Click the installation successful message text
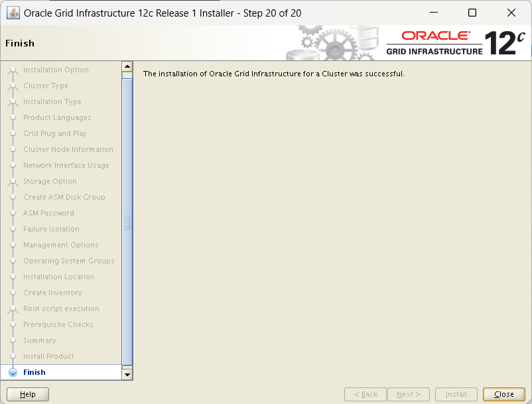 (273, 74)
